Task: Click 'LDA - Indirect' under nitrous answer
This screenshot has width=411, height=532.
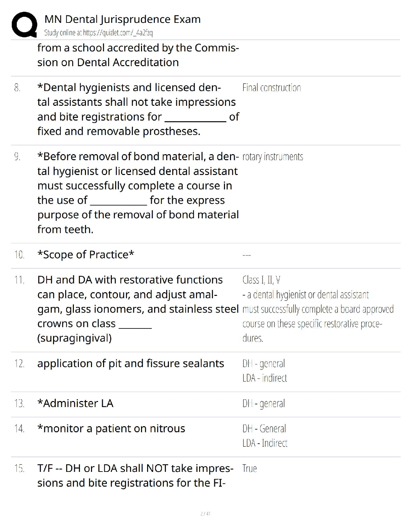Action: pos(265,443)
